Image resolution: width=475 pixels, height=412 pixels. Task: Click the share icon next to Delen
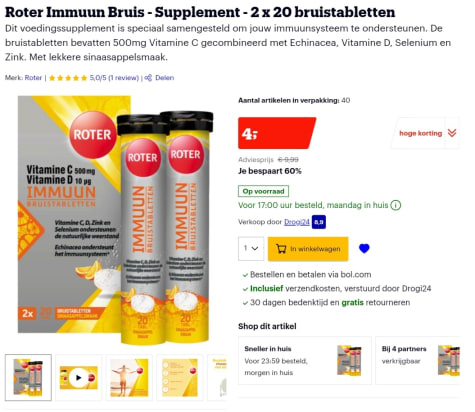[148, 78]
